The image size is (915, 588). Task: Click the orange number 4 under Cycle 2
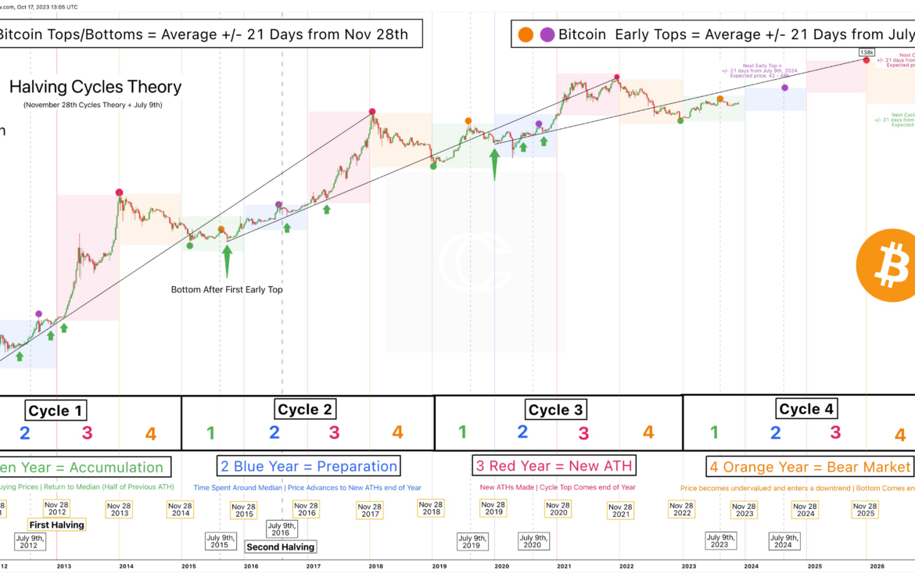(397, 432)
